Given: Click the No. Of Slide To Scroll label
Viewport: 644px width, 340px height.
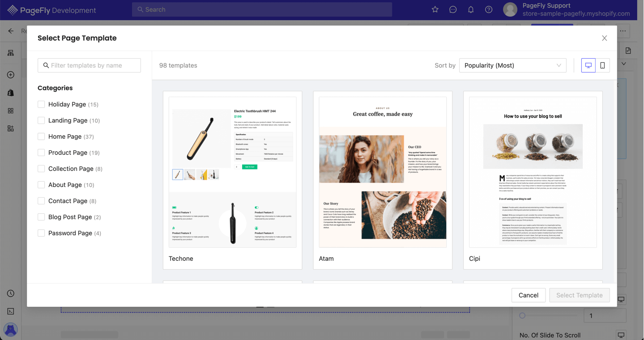Looking at the screenshot, I should point(550,335).
